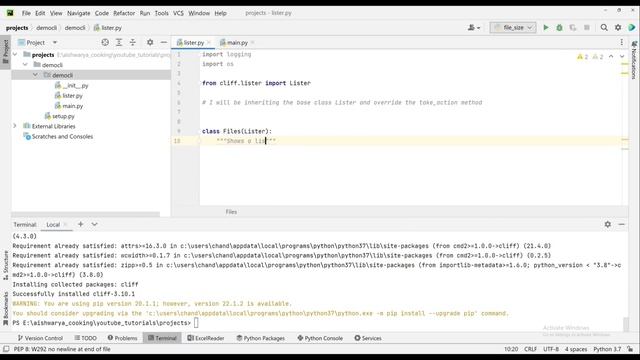
Task: Change UTF-8 file encoding
Action: pos(551,349)
